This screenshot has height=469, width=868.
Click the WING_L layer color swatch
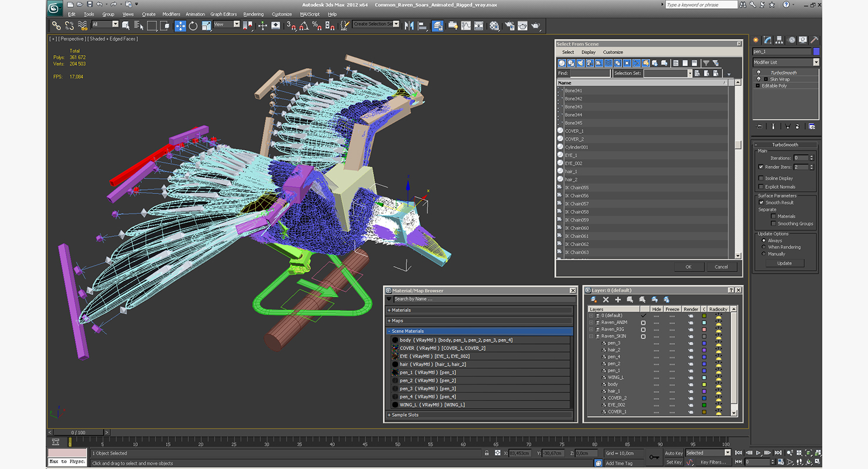(x=704, y=378)
